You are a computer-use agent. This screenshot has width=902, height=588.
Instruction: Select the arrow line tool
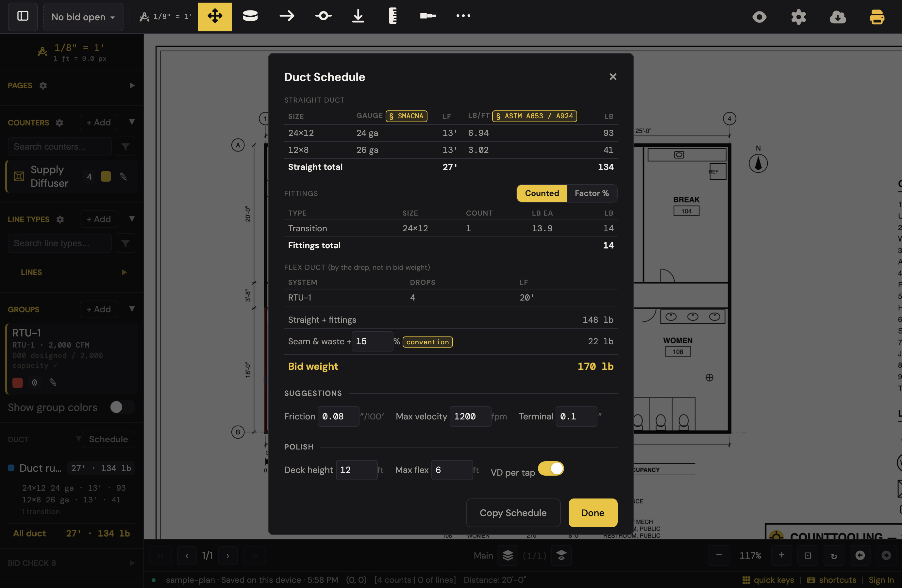coord(287,16)
